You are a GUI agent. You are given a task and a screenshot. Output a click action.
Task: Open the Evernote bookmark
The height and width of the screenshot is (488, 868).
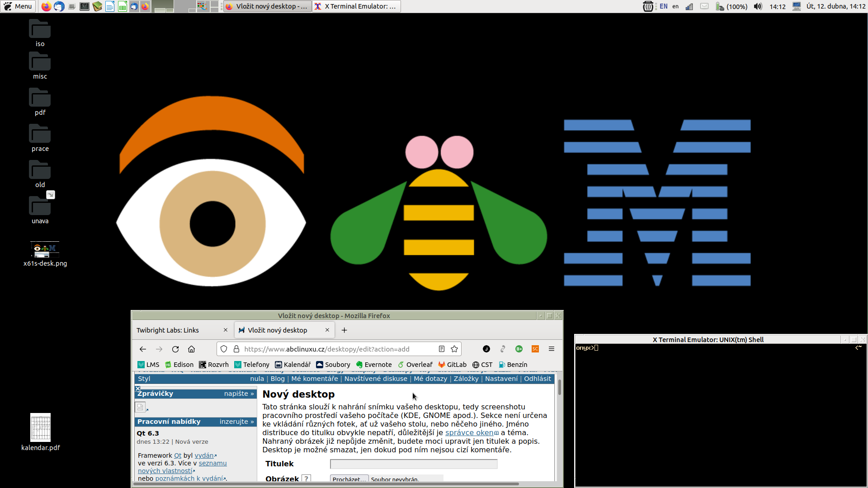tap(374, 365)
